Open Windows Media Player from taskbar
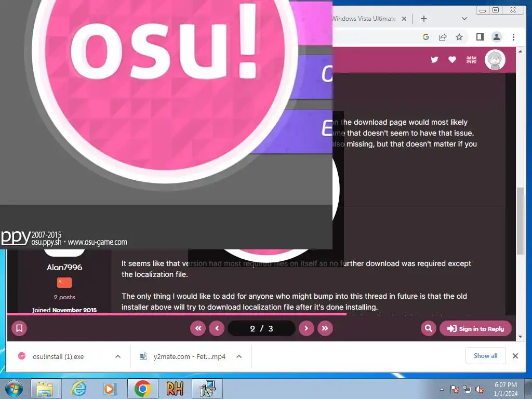The height and width of the screenshot is (399, 532). [x=110, y=389]
